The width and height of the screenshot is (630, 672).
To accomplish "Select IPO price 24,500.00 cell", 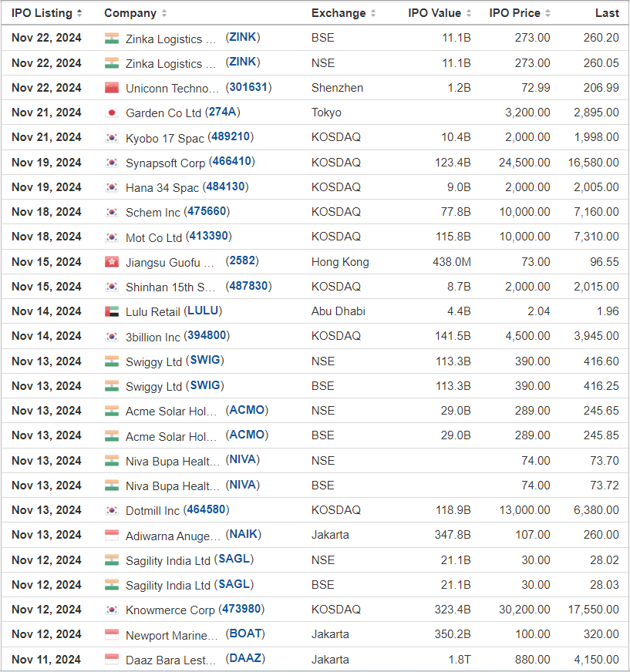I will coord(524,163).
